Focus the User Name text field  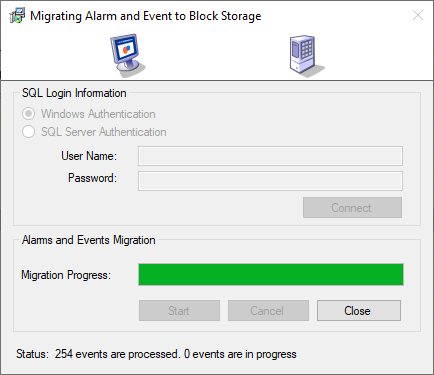tap(270, 156)
